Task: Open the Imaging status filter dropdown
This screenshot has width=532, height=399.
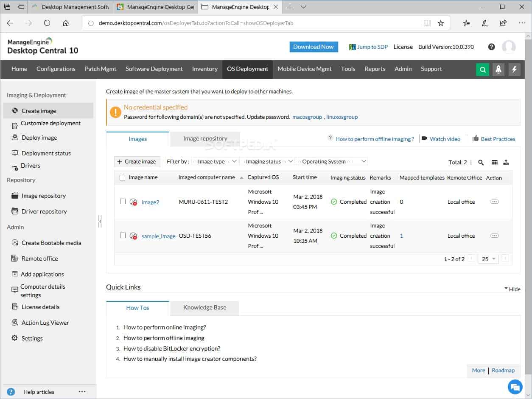Action: (x=267, y=161)
